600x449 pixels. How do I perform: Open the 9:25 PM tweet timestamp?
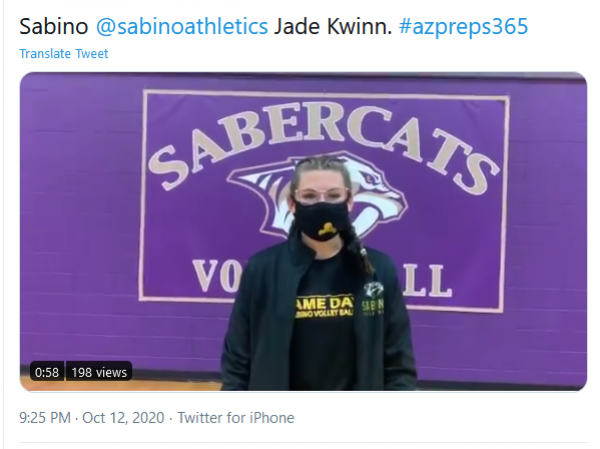[45, 418]
